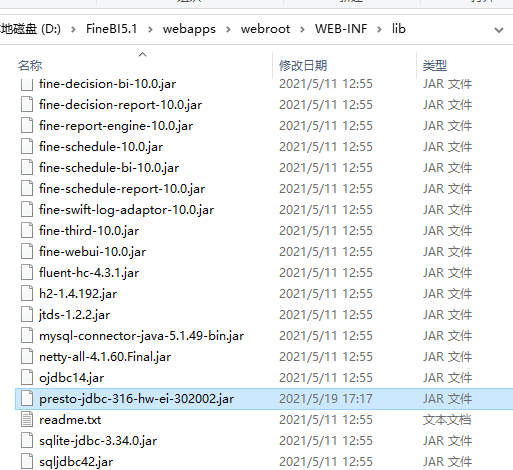Click modified date of sqljdbc42.jar row
513x470 pixels.
tap(326, 462)
